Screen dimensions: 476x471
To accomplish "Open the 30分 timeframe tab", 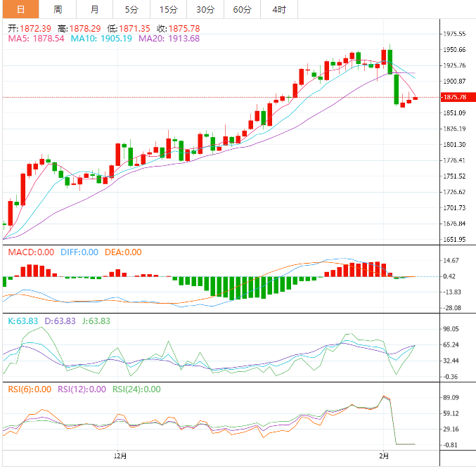I will pyautogui.click(x=205, y=9).
